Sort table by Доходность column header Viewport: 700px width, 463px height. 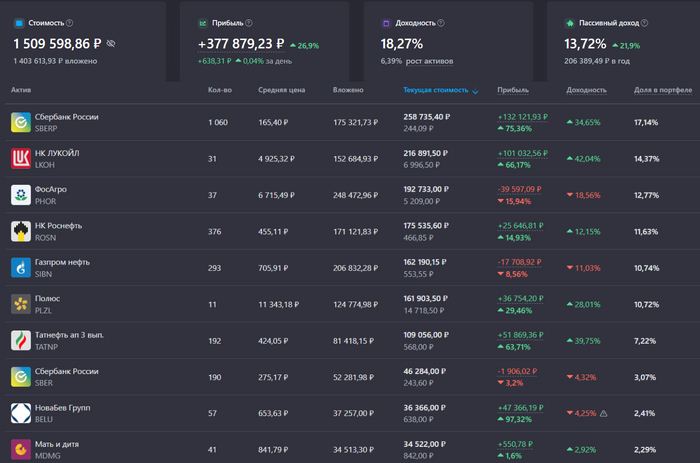pyautogui.click(x=586, y=90)
